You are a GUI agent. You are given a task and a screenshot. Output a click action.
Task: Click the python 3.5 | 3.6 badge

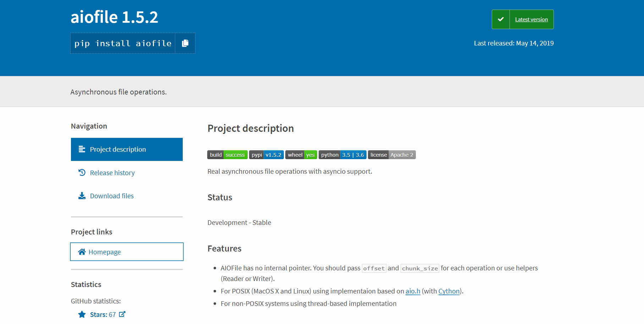(x=342, y=155)
